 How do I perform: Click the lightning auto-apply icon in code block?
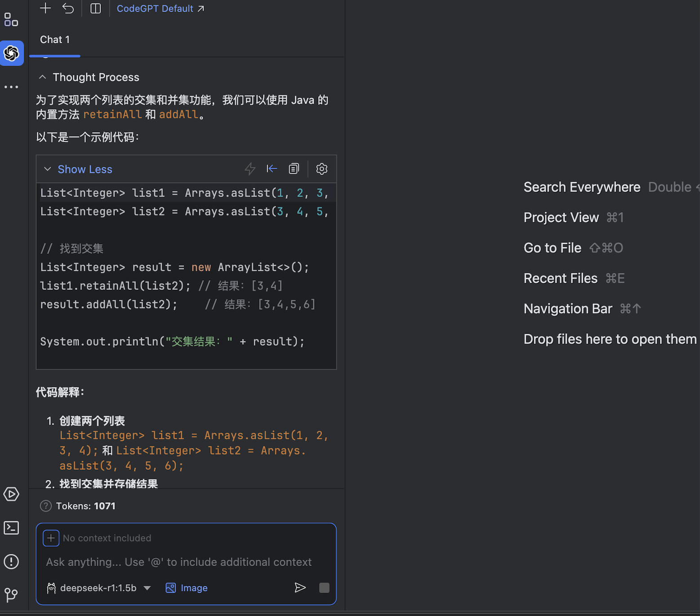250,169
